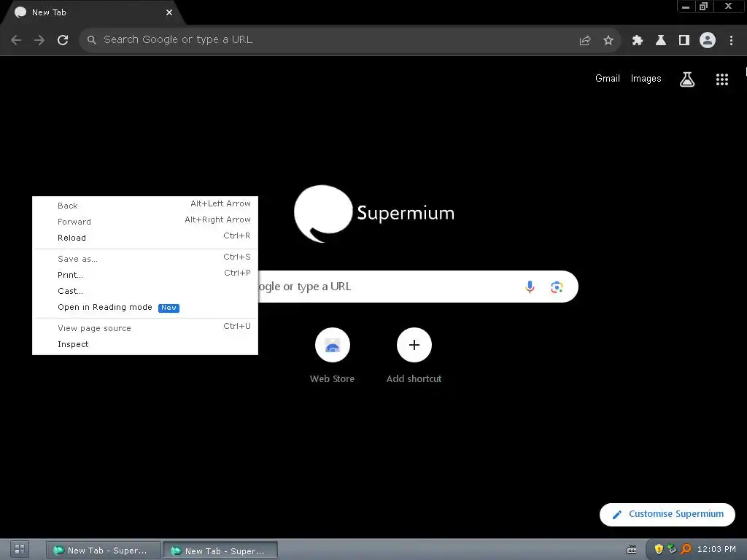The width and height of the screenshot is (747, 560).
Task: Choose Save as... in the context menu
Action: (145, 259)
